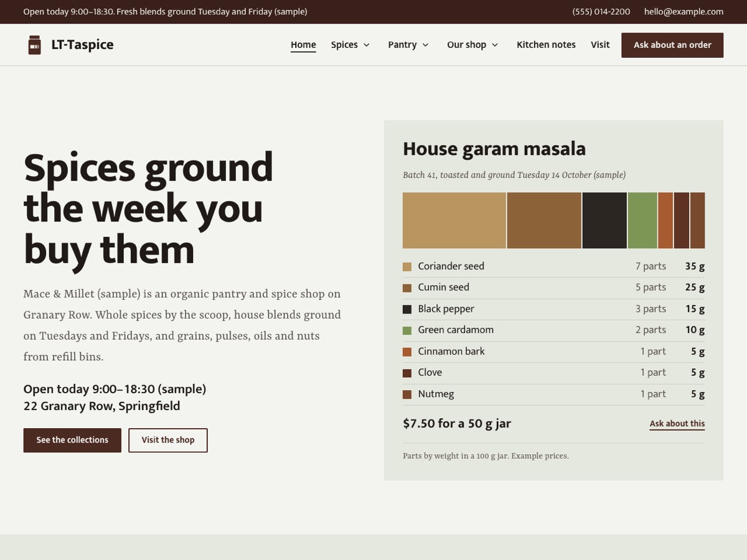747x560 pixels.
Task: Click the Cinnamon bark legend swatch
Action: pos(407,352)
